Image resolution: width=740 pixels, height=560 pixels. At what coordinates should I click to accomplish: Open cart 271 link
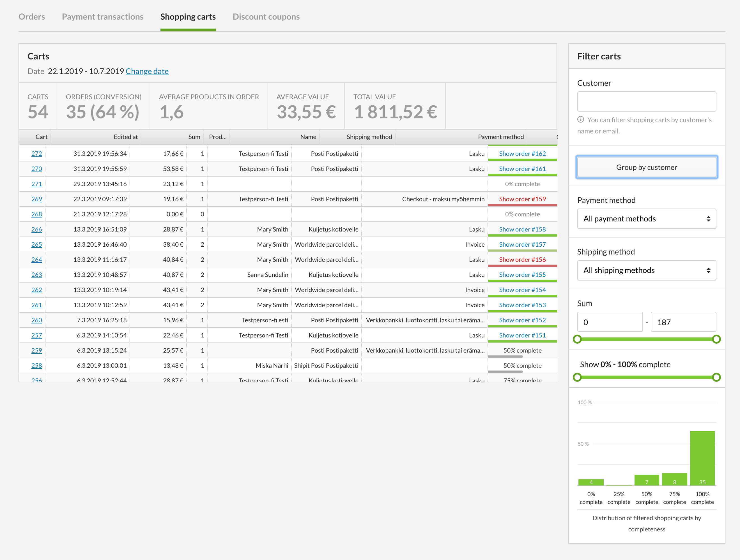click(37, 184)
